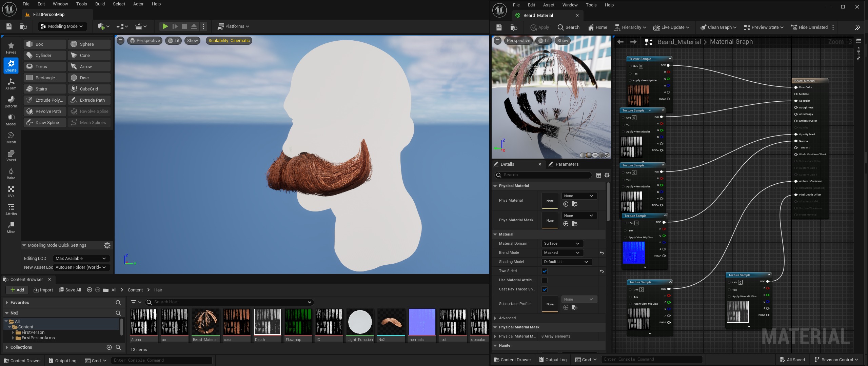Viewport: 868px width, 366px height.
Task: Enable Use Material Attributes checkbox
Action: click(x=545, y=280)
